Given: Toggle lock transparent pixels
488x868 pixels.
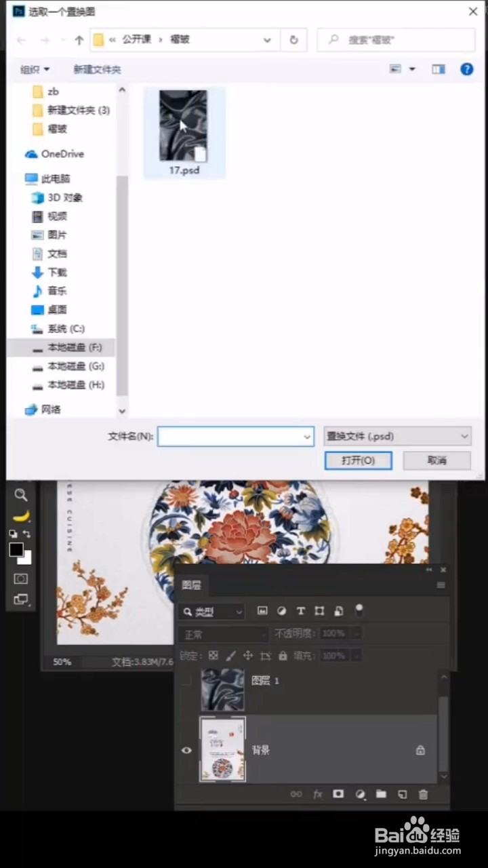Looking at the screenshot, I should coord(213,656).
